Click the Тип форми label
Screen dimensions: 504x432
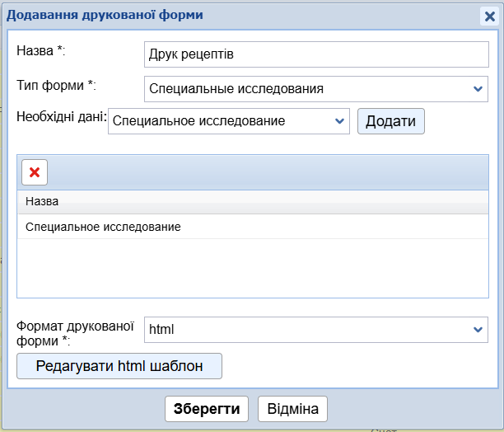tap(56, 85)
